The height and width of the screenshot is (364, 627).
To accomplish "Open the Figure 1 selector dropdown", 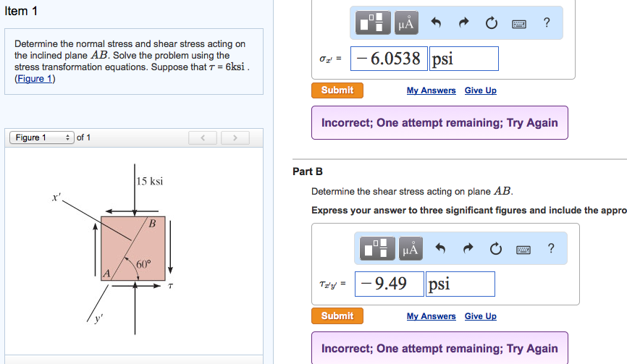I will (41, 137).
